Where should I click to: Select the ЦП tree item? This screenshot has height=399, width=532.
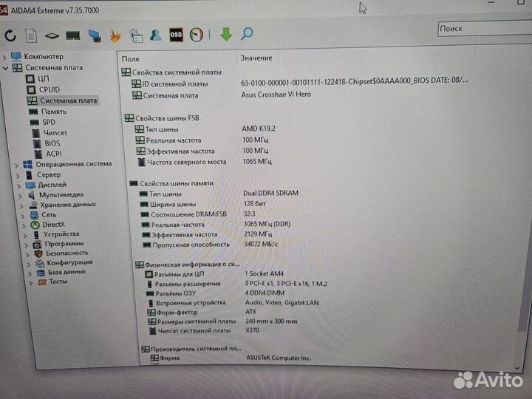pos(44,79)
